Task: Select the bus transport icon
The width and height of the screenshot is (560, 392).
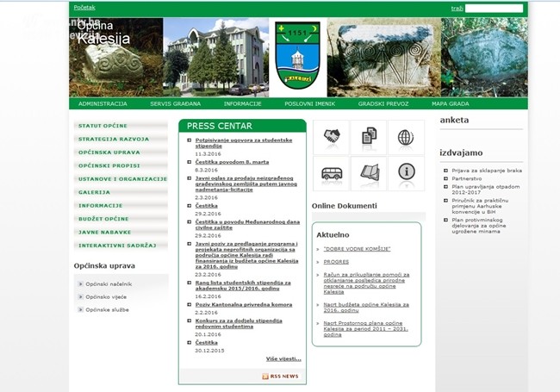Action: click(331, 172)
